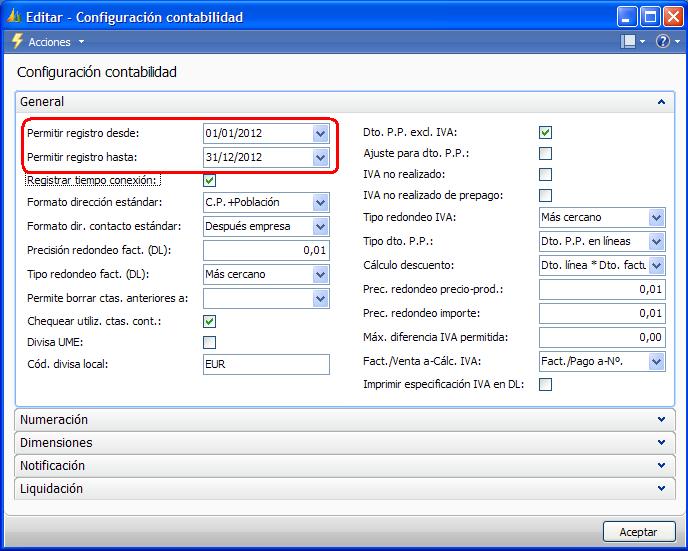The height and width of the screenshot is (551, 688).
Task: Expand the Dimensiones section
Action: (661, 443)
